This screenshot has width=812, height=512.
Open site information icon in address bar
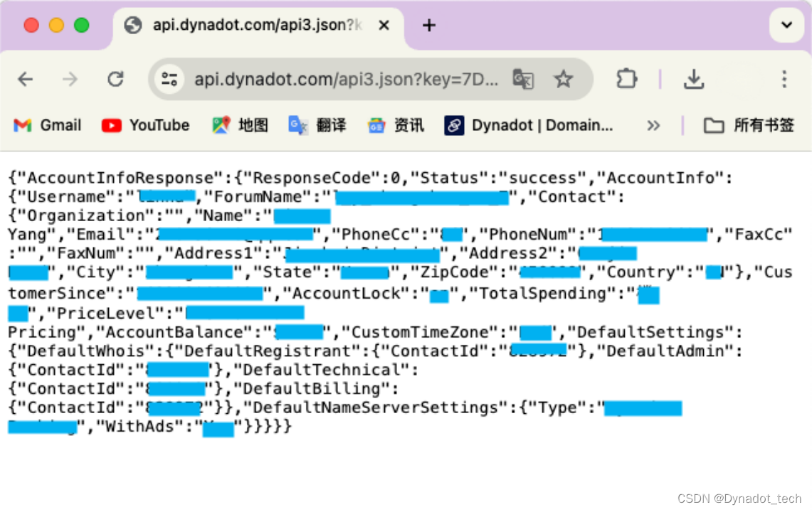point(169,79)
